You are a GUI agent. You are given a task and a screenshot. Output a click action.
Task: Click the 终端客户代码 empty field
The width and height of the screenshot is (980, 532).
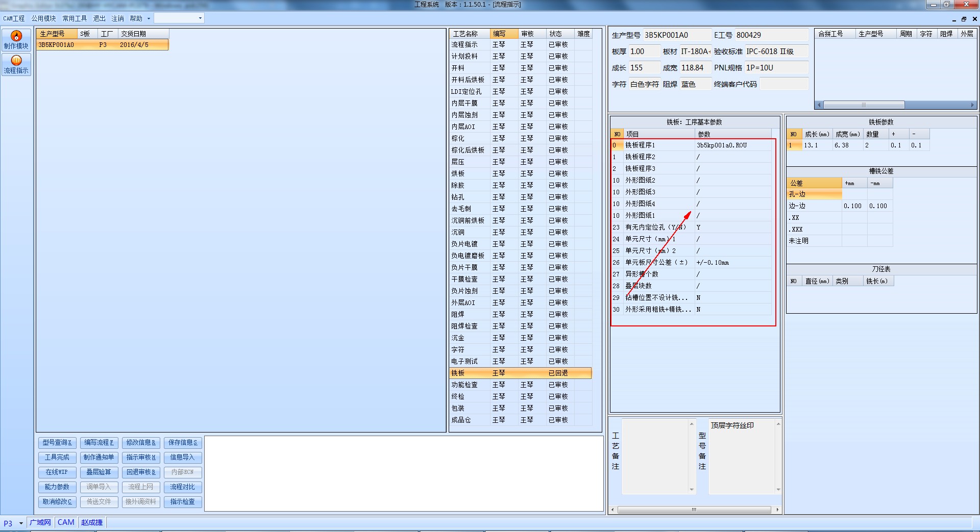click(784, 84)
